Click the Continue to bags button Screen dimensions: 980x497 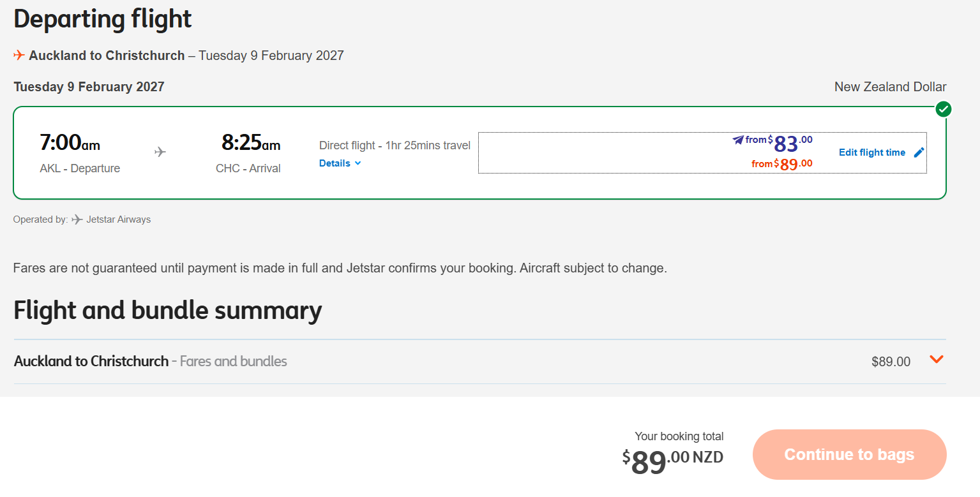pos(849,454)
